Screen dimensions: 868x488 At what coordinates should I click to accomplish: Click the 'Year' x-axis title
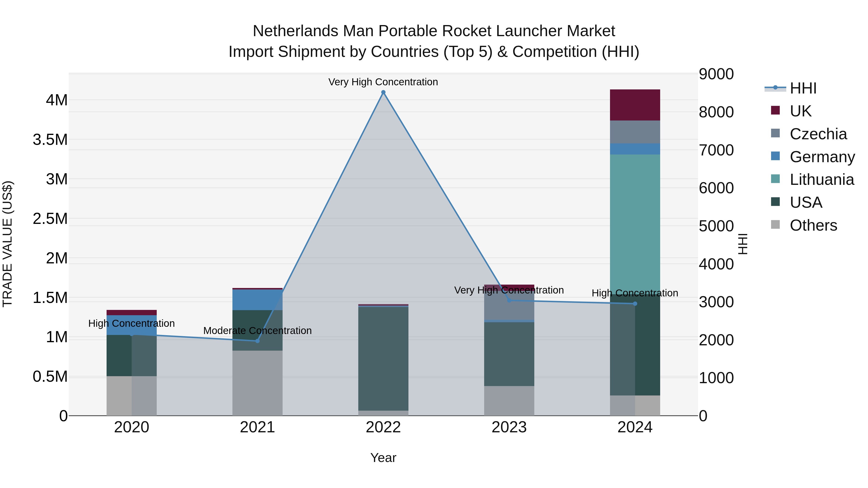pyautogui.click(x=383, y=458)
